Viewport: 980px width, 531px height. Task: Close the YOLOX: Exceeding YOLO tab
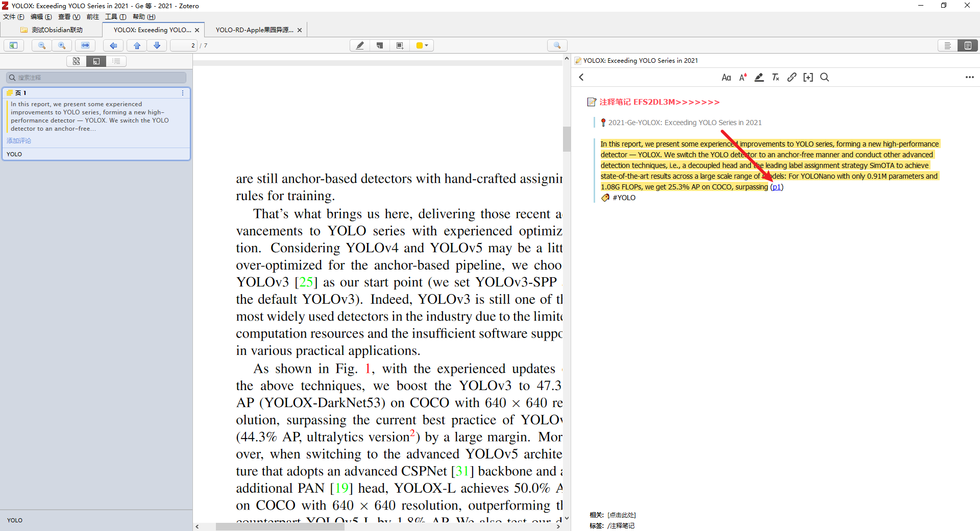[x=197, y=30]
